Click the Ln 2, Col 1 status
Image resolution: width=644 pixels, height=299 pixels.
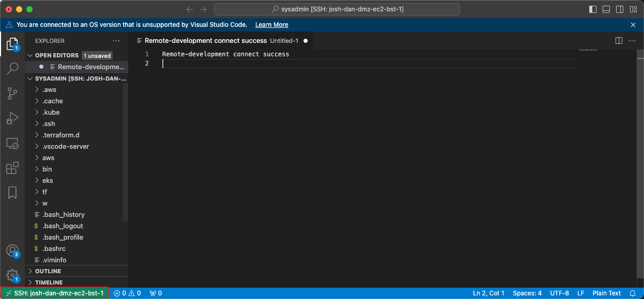[x=489, y=293]
